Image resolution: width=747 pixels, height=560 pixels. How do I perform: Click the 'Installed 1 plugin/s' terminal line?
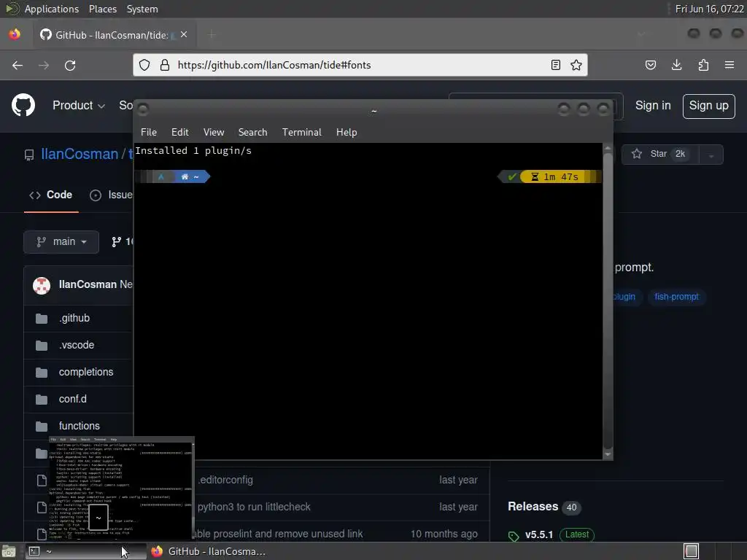click(193, 150)
